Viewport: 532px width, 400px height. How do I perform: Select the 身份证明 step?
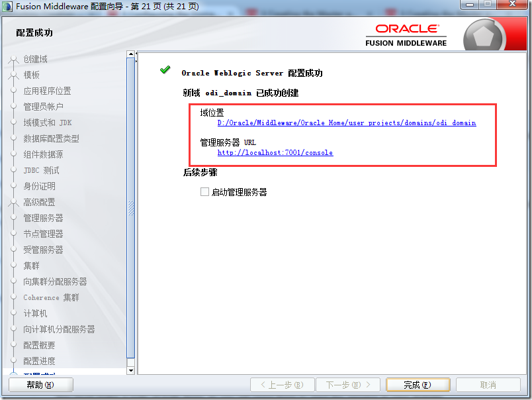tap(39, 186)
